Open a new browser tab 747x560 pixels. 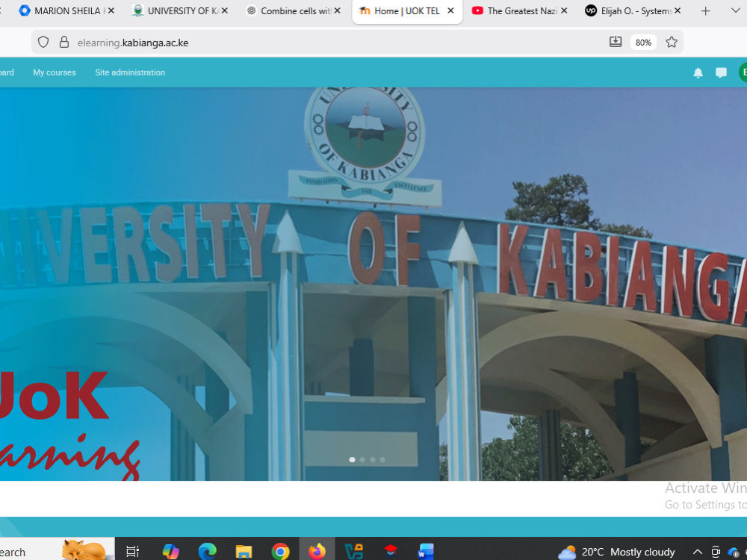click(706, 11)
